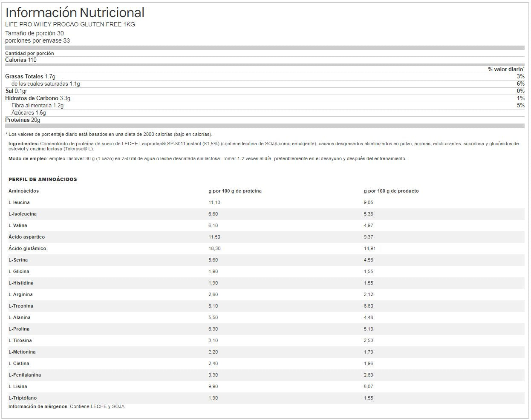531x420 pixels.
Task: Click the 6% value for saturated fats
Action: 520,84
